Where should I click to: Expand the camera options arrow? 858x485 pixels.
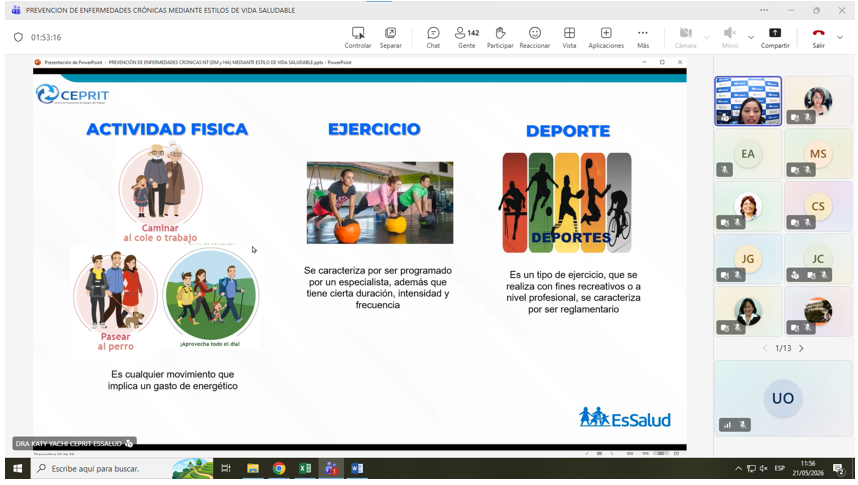(706, 37)
